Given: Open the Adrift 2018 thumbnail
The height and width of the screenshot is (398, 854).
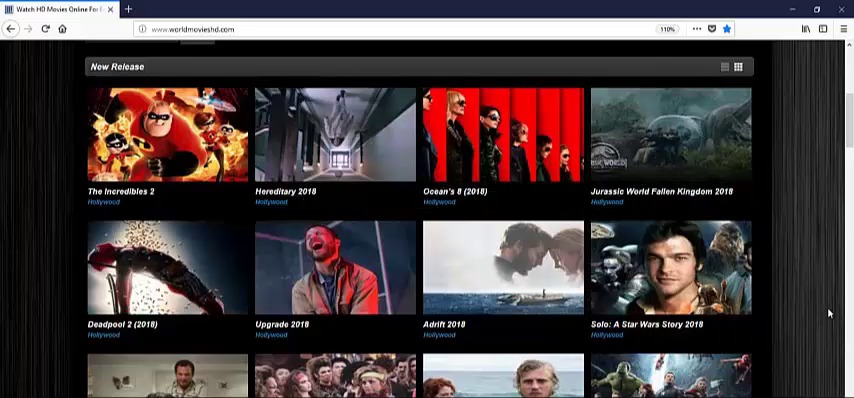Looking at the screenshot, I should point(503,267).
